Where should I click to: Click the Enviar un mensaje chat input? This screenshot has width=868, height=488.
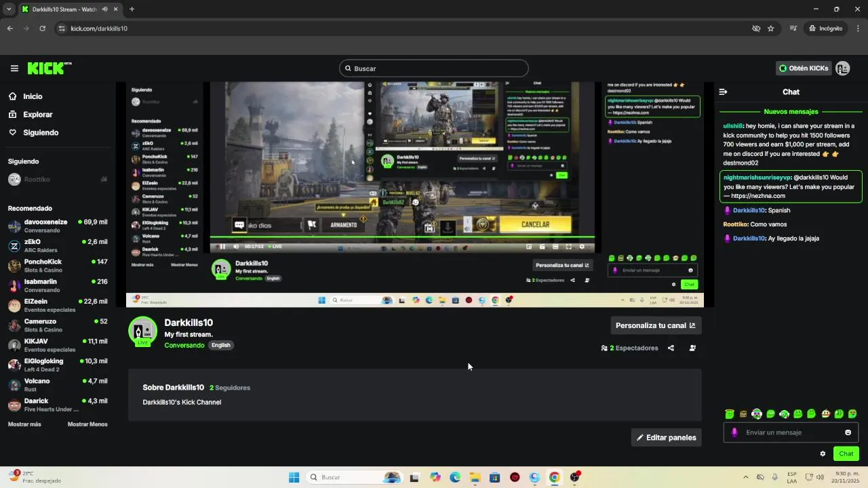tap(791, 432)
